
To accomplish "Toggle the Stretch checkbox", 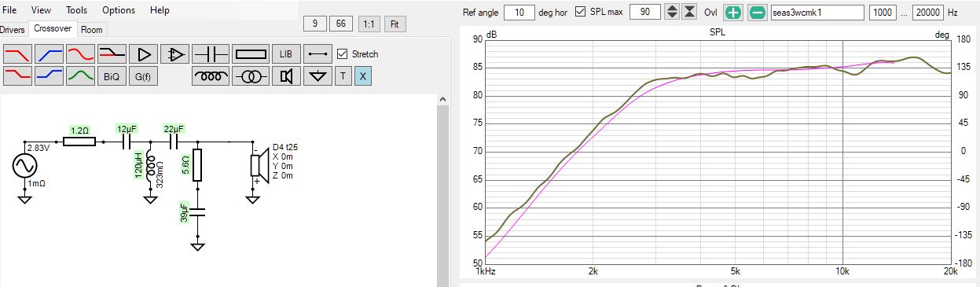I will pyautogui.click(x=342, y=54).
